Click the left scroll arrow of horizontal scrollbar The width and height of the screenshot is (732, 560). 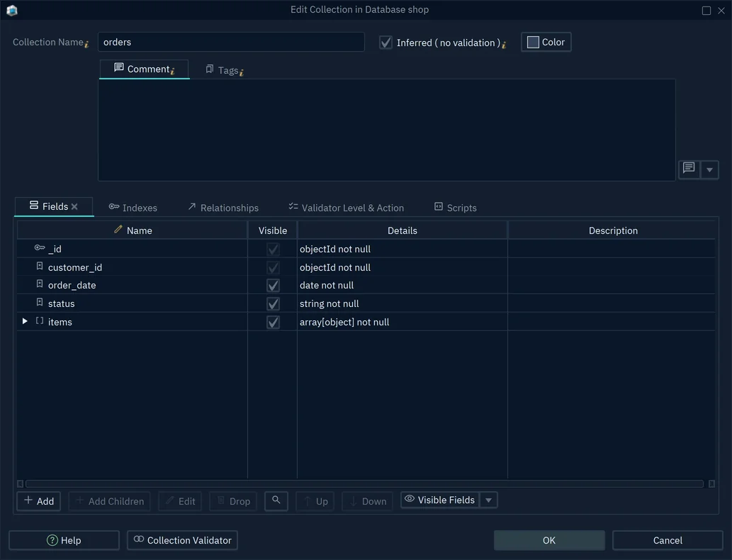20,484
